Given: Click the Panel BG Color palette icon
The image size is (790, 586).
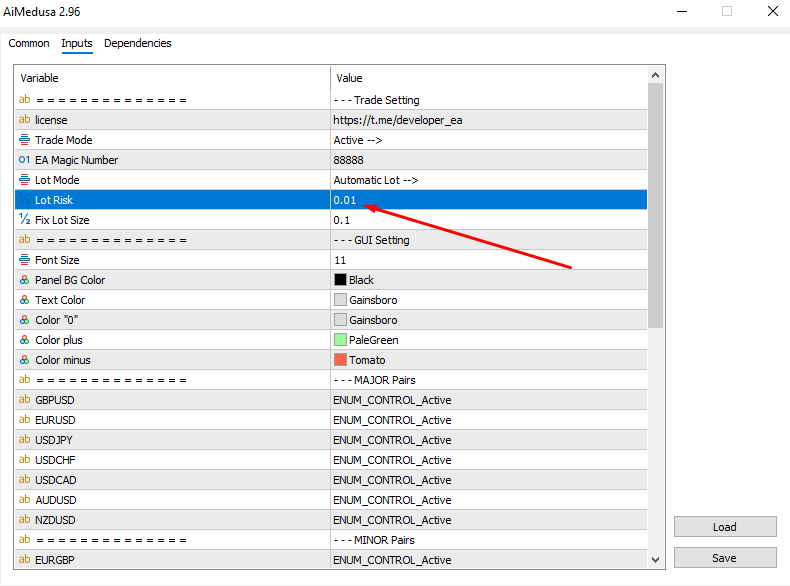Looking at the screenshot, I should pos(25,280).
